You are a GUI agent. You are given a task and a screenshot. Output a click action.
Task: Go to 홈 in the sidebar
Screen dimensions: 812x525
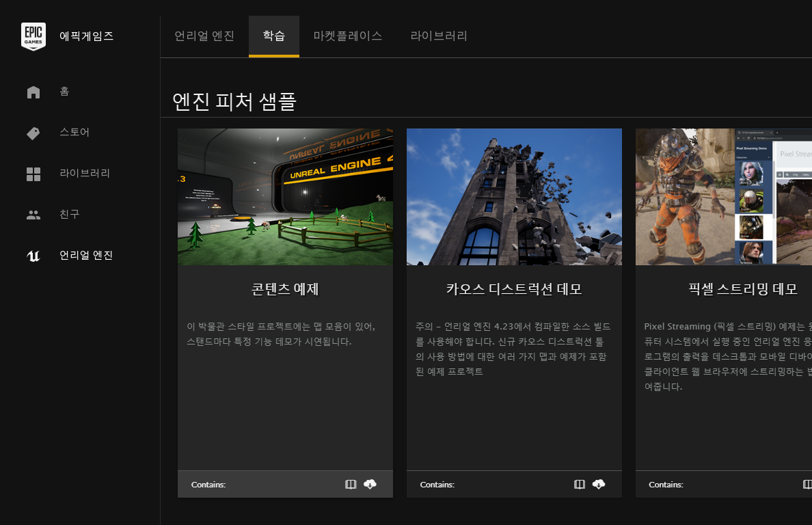65,92
